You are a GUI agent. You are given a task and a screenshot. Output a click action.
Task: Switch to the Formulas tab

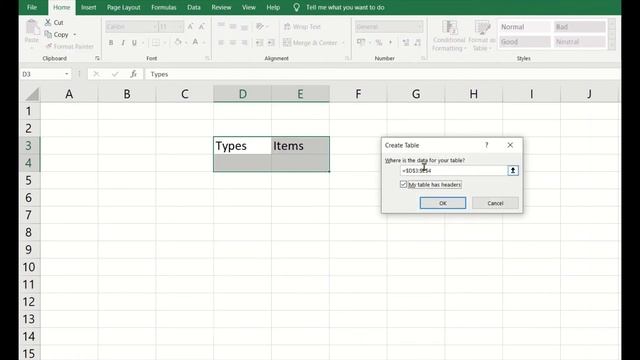[164, 7]
